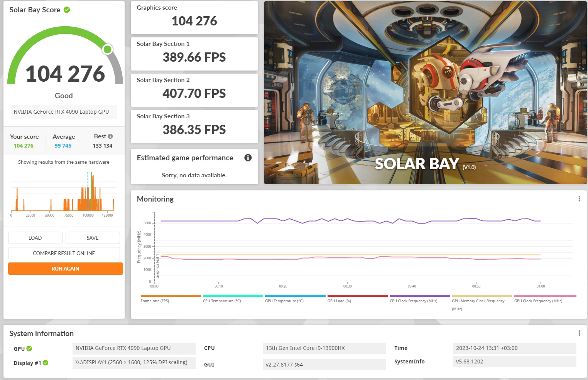
Task: Open the Monitoring panel three-dot menu
Action: pyautogui.click(x=579, y=199)
